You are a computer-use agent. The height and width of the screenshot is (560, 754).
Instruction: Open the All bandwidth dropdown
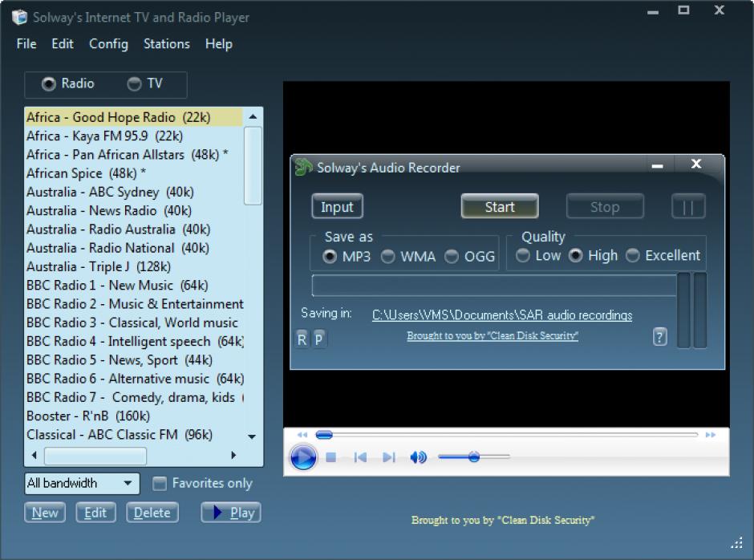(82, 483)
